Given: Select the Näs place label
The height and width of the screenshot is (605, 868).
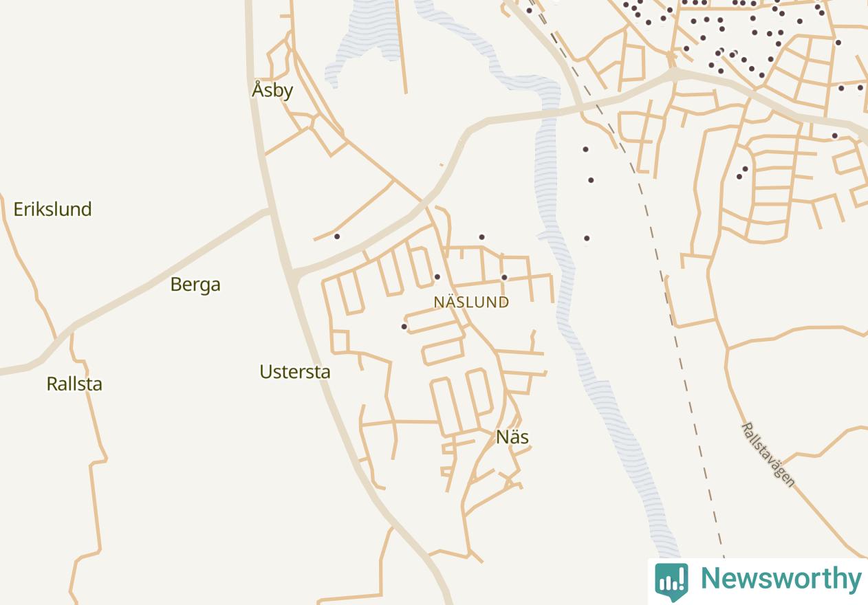Looking at the screenshot, I should point(512,437).
